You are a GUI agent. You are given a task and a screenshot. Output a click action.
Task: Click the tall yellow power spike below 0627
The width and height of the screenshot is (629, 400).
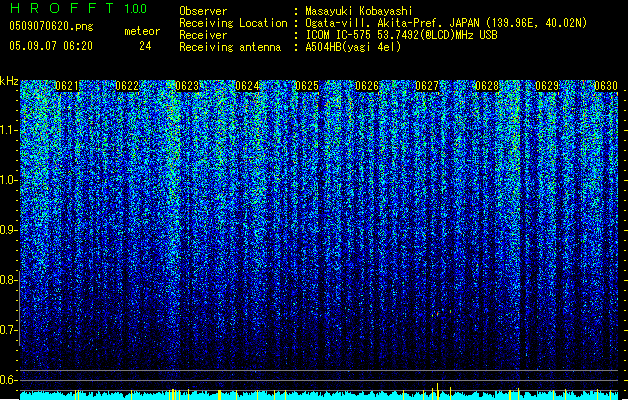tap(437, 391)
